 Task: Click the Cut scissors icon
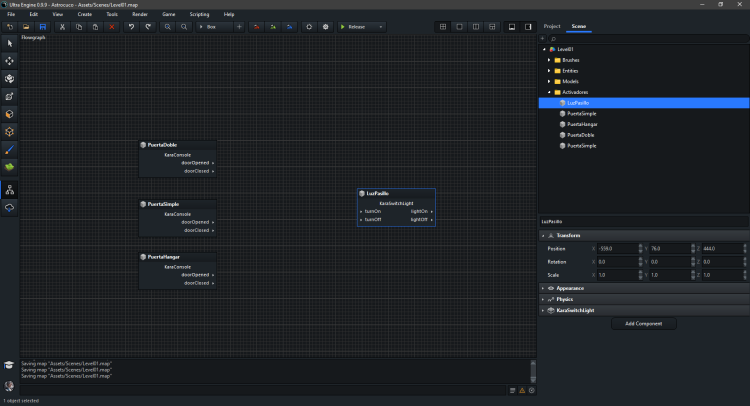click(62, 26)
